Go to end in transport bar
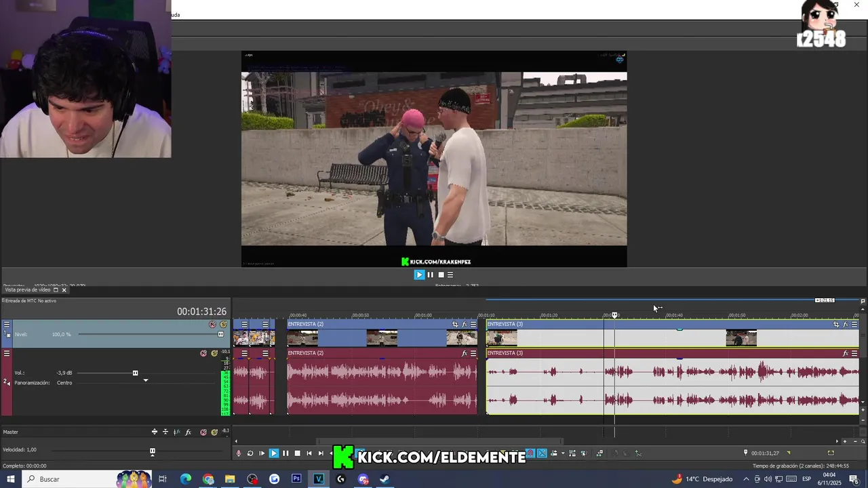The width and height of the screenshot is (868, 488). pyautogui.click(x=321, y=453)
